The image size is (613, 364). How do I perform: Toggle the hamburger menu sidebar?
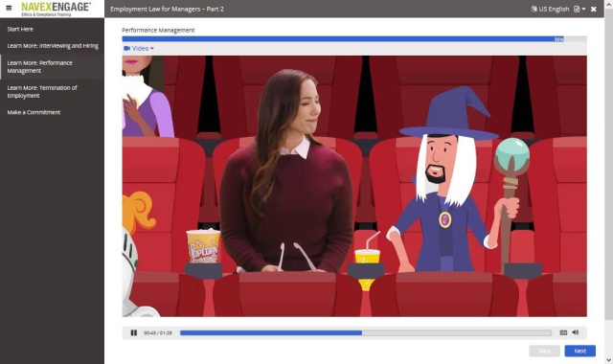pos(9,8)
